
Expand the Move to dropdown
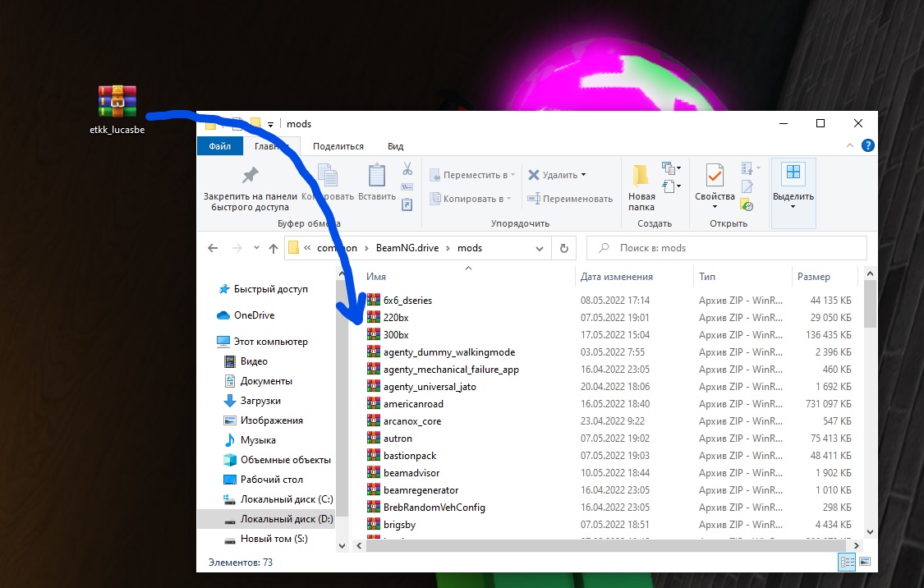coord(513,175)
